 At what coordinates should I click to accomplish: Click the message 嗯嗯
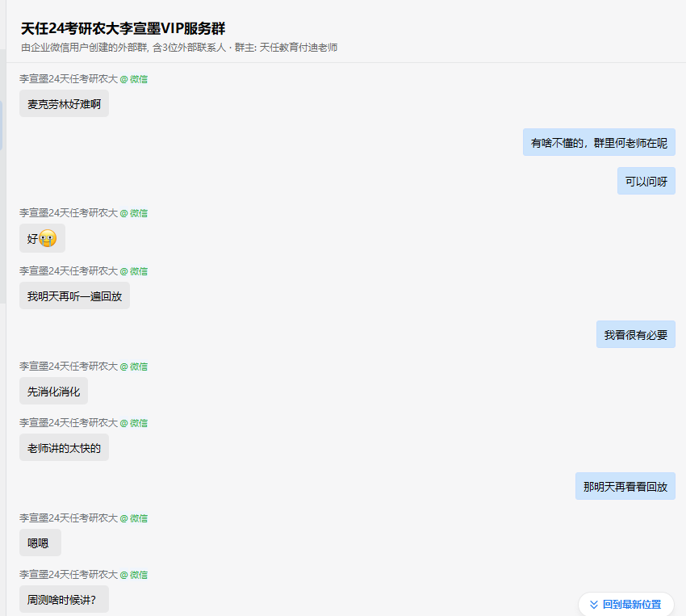(40, 543)
